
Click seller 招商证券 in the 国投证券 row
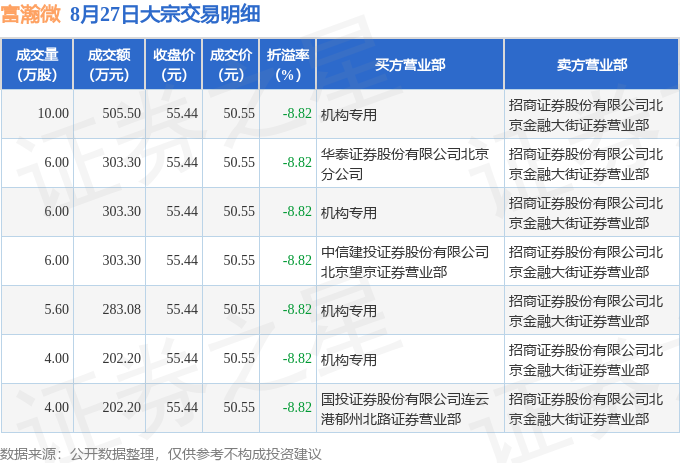(x=586, y=409)
